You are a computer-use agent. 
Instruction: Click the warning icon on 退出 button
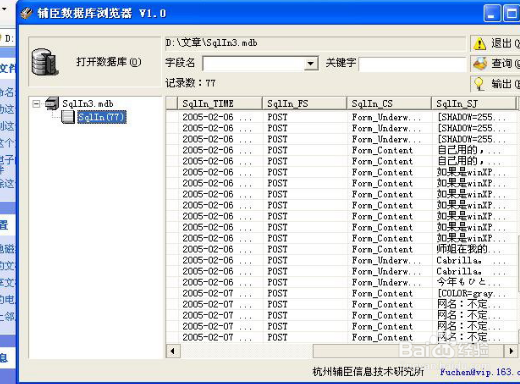pyautogui.click(x=480, y=44)
